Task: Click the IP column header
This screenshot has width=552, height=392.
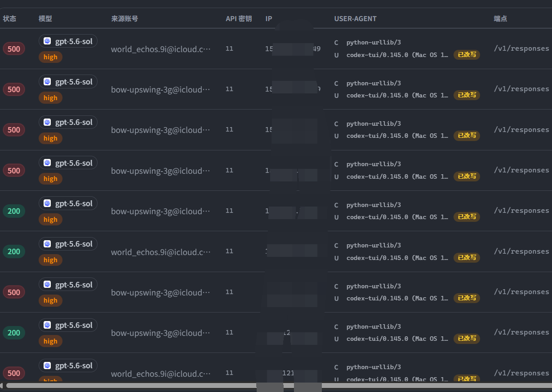Action: (269, 19)
